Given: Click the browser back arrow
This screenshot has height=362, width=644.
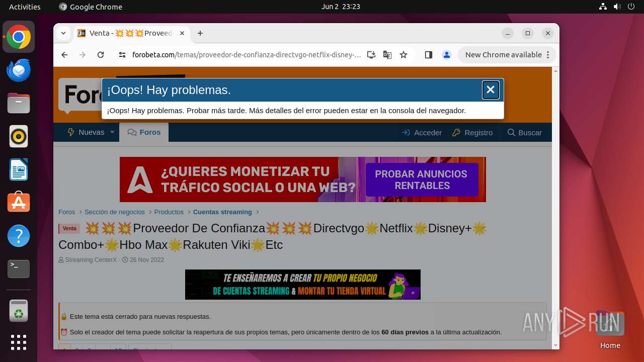Looking at the screenshot, I should [64, 55].
